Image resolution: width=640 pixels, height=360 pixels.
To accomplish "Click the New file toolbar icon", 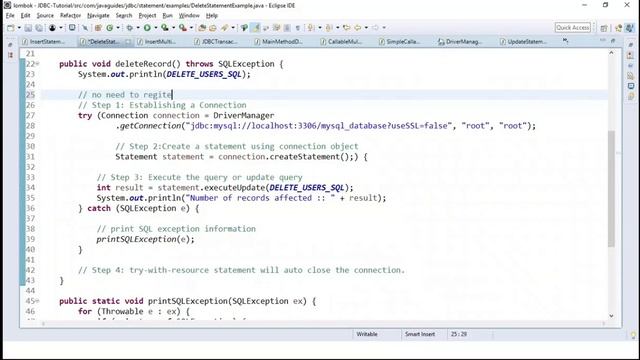I will click(x=11, y=28).
